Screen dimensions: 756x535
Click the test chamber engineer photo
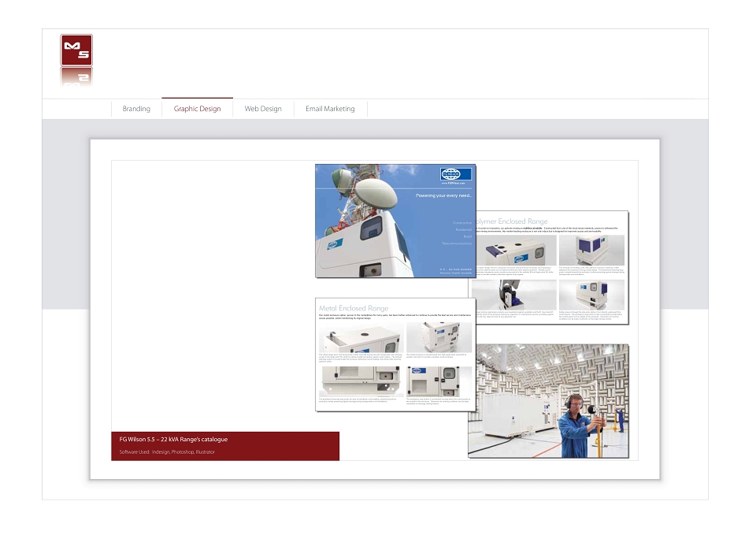click(x=548, y=401)
